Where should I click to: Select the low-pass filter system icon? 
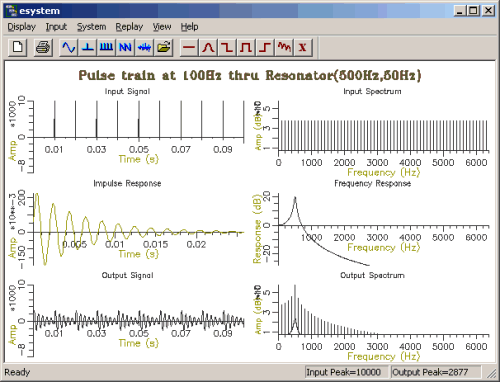click(227, 47)
